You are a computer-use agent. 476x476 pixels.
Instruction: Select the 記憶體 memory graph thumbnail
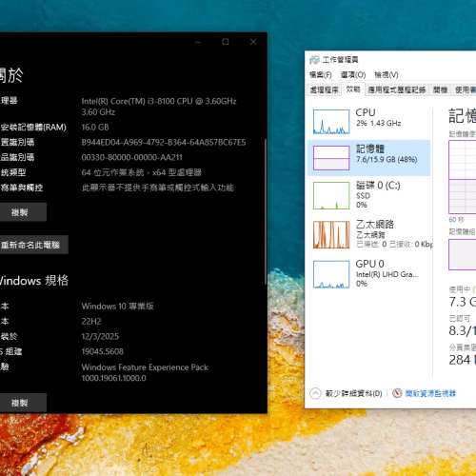331,158
